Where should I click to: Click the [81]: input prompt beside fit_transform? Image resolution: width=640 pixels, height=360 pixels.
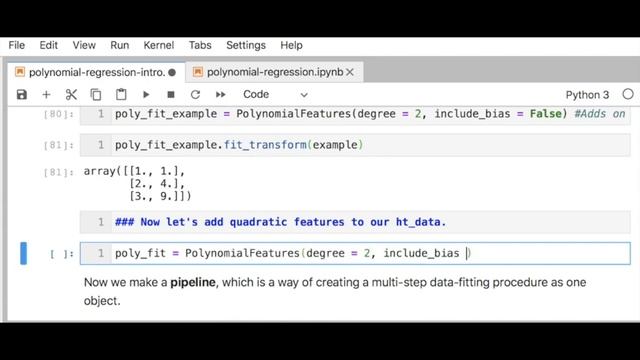(x=59, y=145)
